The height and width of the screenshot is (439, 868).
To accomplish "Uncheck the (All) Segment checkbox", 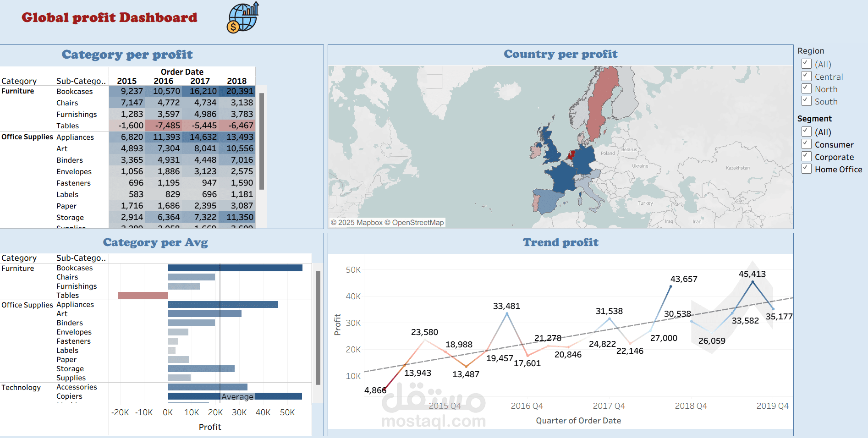I will (x=807, y=132).
